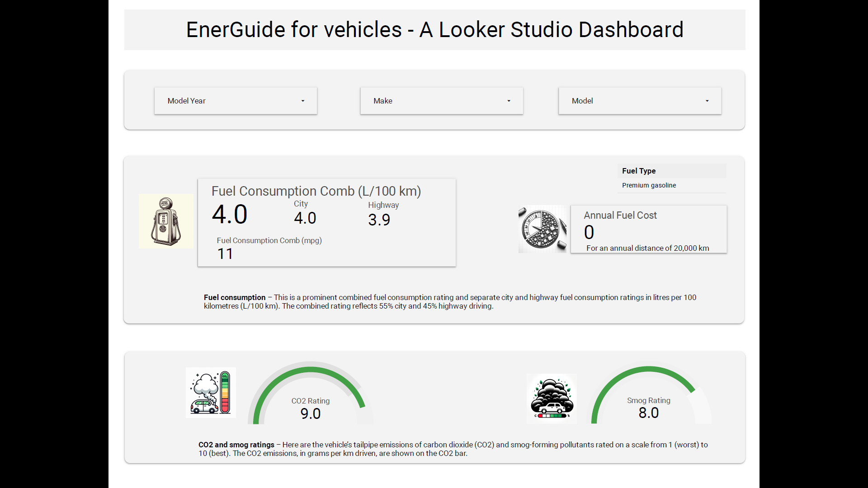Click the vintage fuel pump icon

[165, 221]
